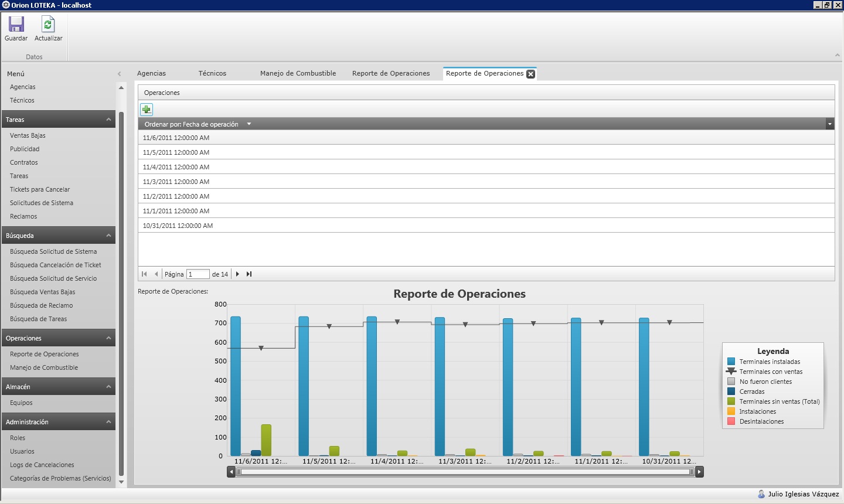Collapse the Operaciones section

[108, 338]
